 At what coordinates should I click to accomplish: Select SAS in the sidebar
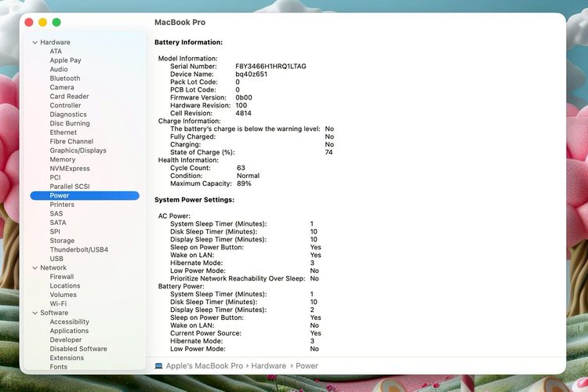point(56,213)
